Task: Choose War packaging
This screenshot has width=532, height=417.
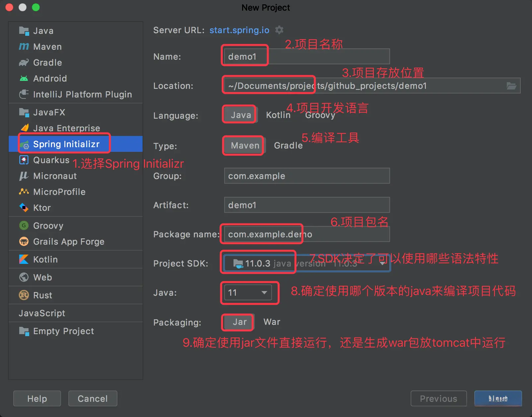Action: pos(272,322)
